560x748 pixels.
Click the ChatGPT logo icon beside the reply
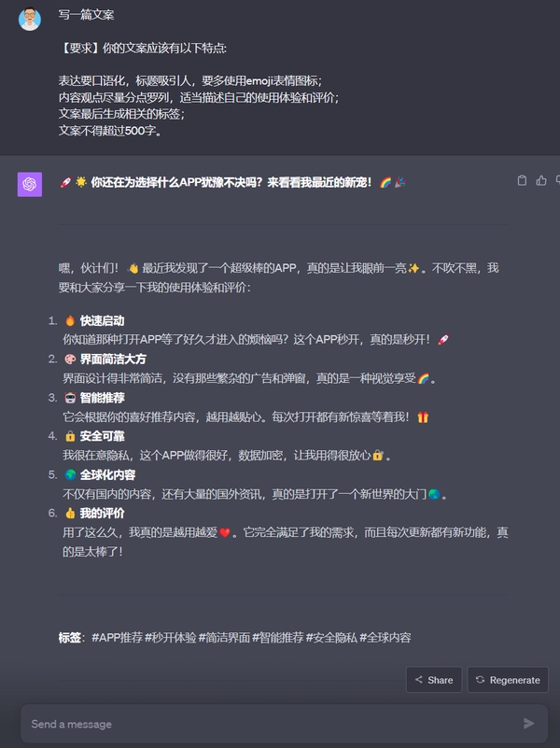[30, 184]
